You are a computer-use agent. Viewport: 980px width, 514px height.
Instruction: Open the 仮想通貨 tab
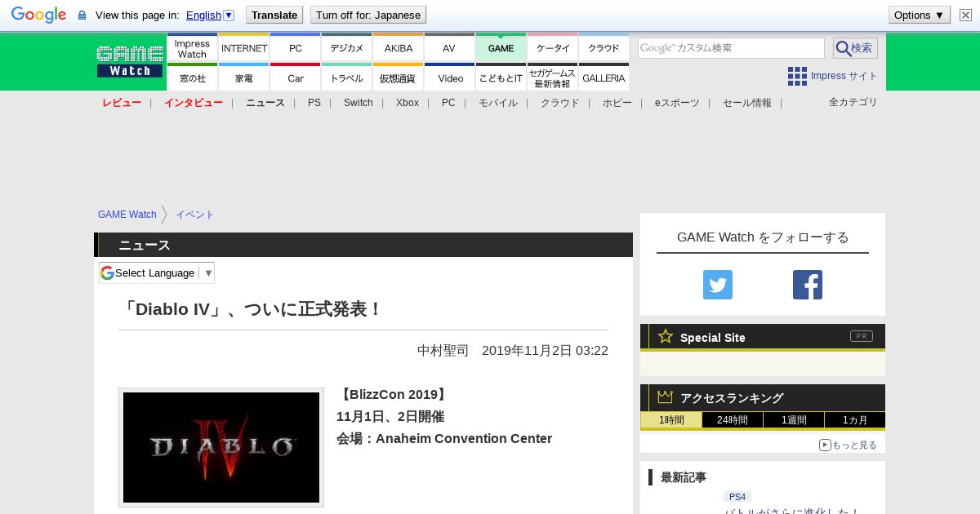click(399, 78)
